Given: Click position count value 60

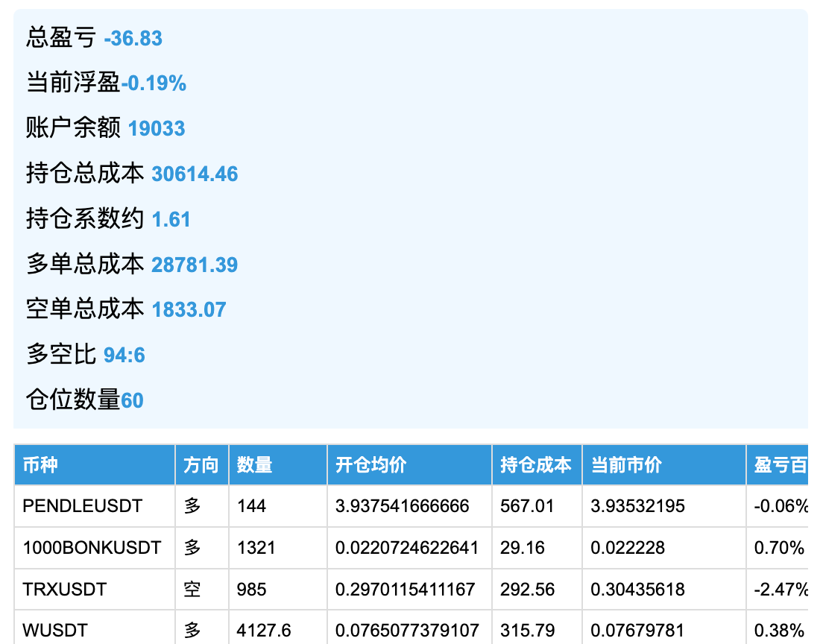Looking at the screenshot, I should pos(132,400).
